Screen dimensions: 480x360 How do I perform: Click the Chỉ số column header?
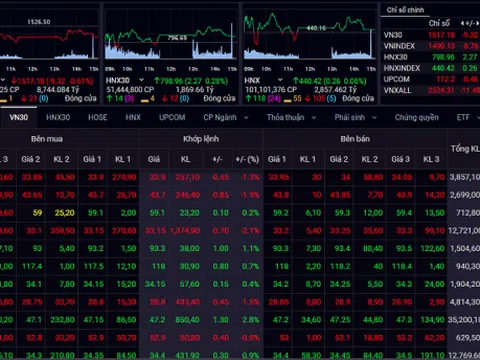click(x=439, y=23)
